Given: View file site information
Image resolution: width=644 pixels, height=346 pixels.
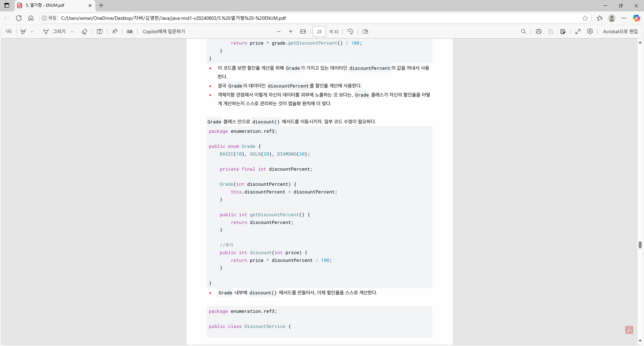Looking at the screenshot, I should tap(49, 18).
